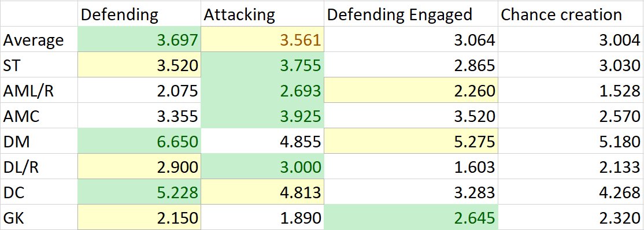Image resolution: width=644 pixels, height=230 pixels.
Task: Select the cell showing 3.925
Action: coord(263,116)
